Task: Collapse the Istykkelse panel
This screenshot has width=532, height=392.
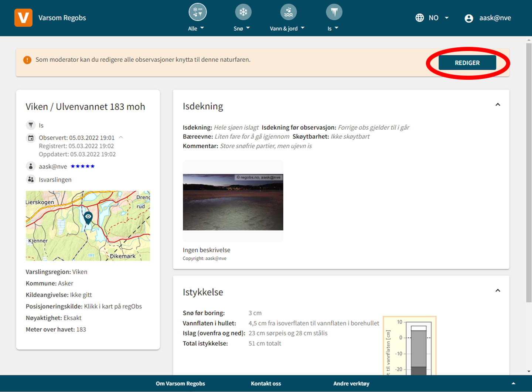Action: pos(498,291)
